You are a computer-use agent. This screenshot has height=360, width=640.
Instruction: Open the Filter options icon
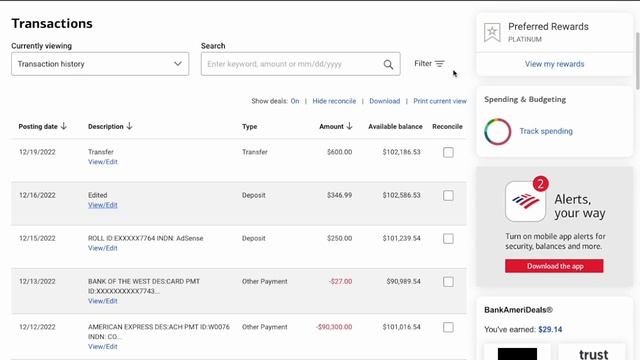click(x=440, y=64)
